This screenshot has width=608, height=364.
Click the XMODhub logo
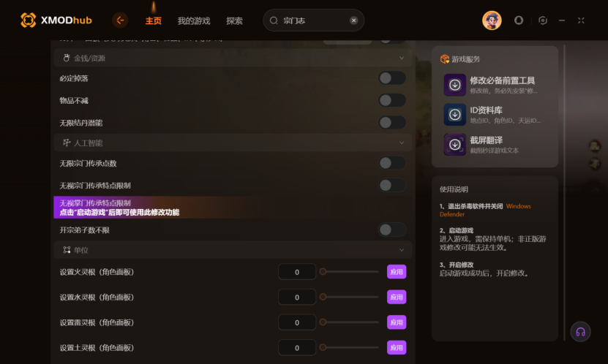pos(56,20)
